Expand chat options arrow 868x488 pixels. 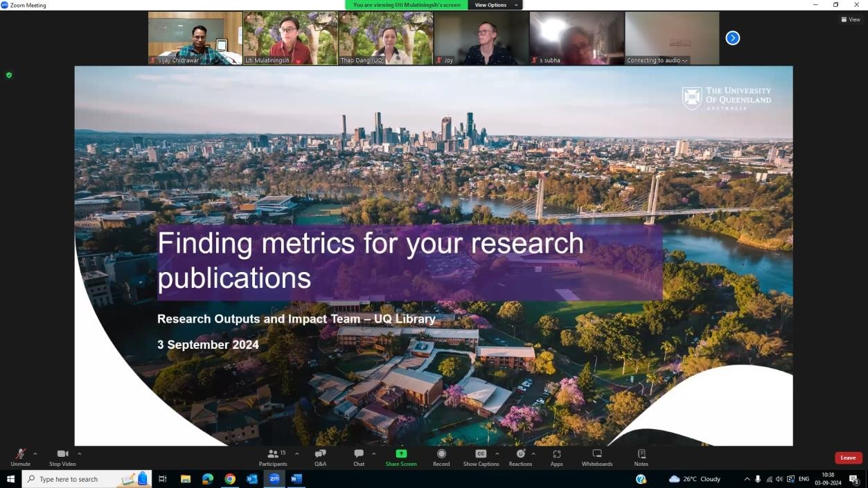pos(374,454)
